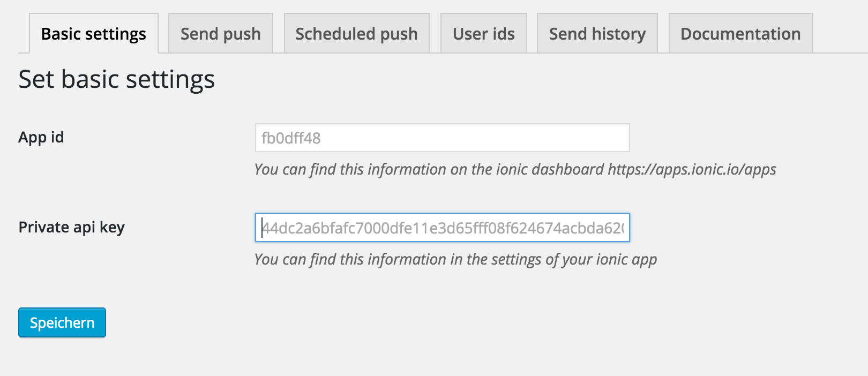Click the ionic dashboard help description
The image size is (868, 376).
(515, 169)
